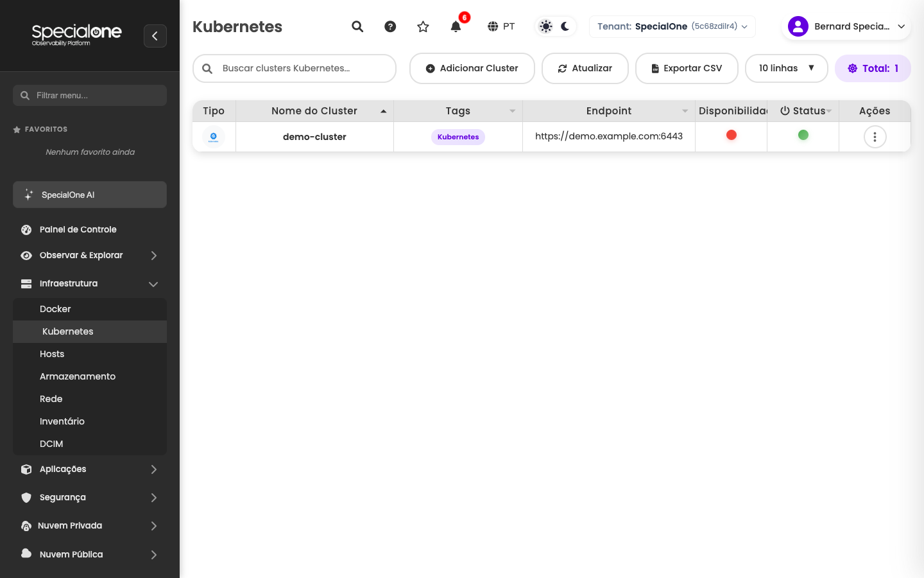Focus the Buscar clusters Kubernetes search field
Screen dimensions: 924x578
[295, 68]
